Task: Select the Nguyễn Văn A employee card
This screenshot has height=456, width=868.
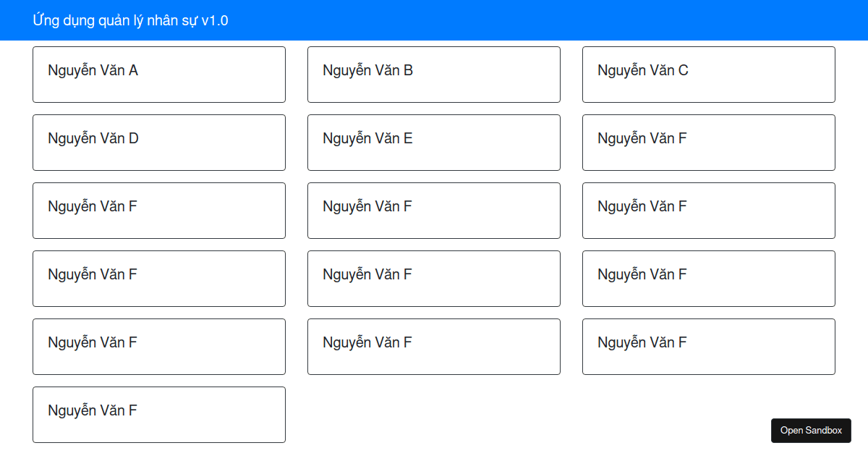Action: (x=159, y=75)
